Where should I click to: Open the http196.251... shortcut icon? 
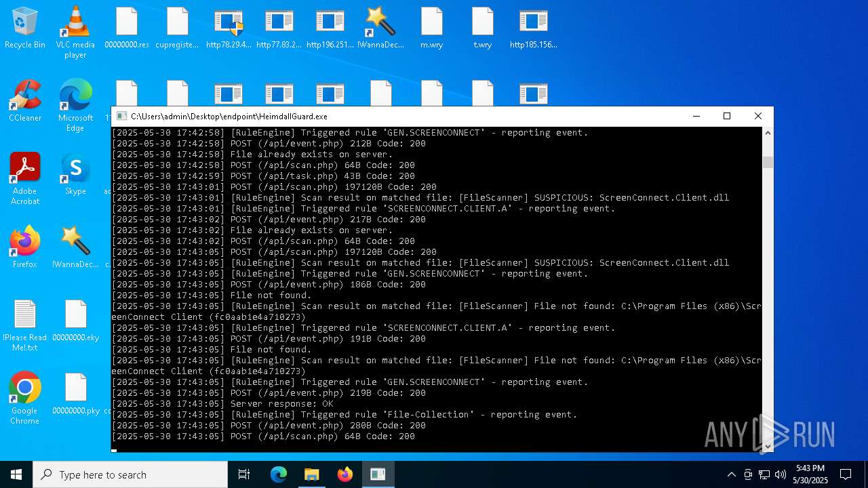(330, 28)
